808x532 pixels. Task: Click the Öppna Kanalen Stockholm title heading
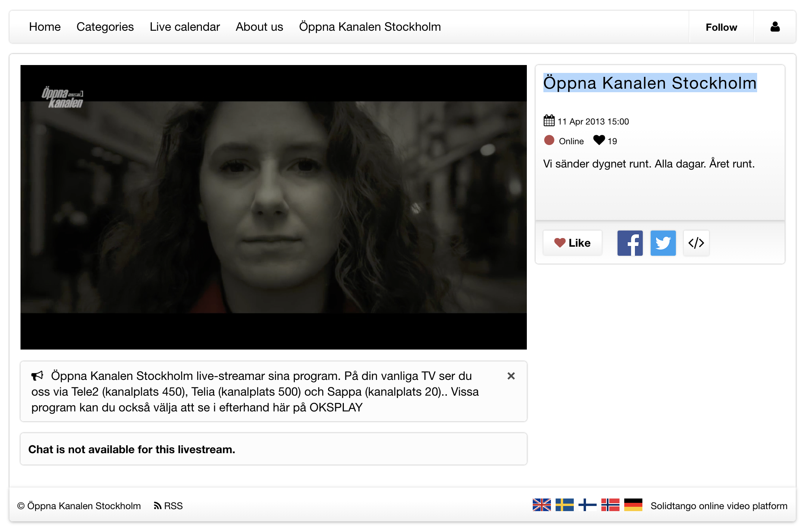[x=649, y=83]
